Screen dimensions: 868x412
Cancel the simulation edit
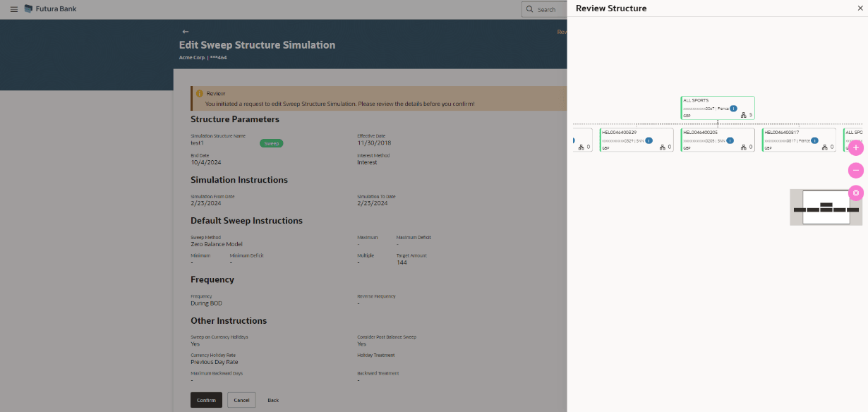(x=241, y=400)
